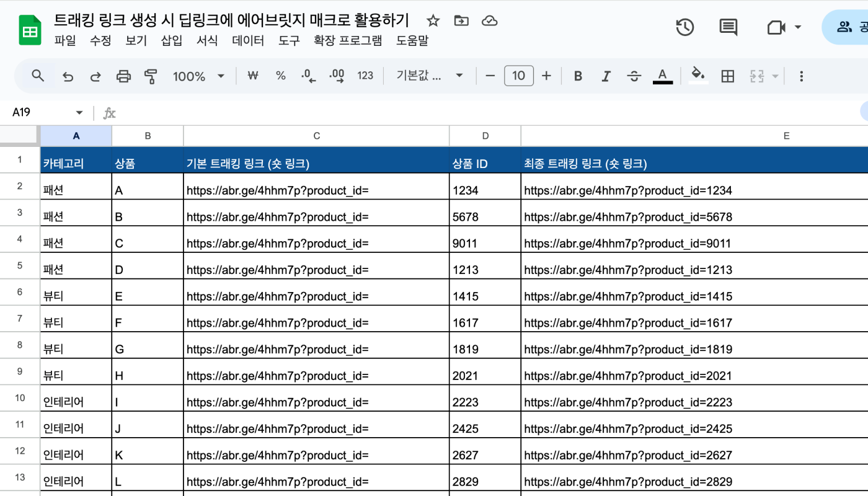Select column C header
868x496 pixels.
coord(316,136)
